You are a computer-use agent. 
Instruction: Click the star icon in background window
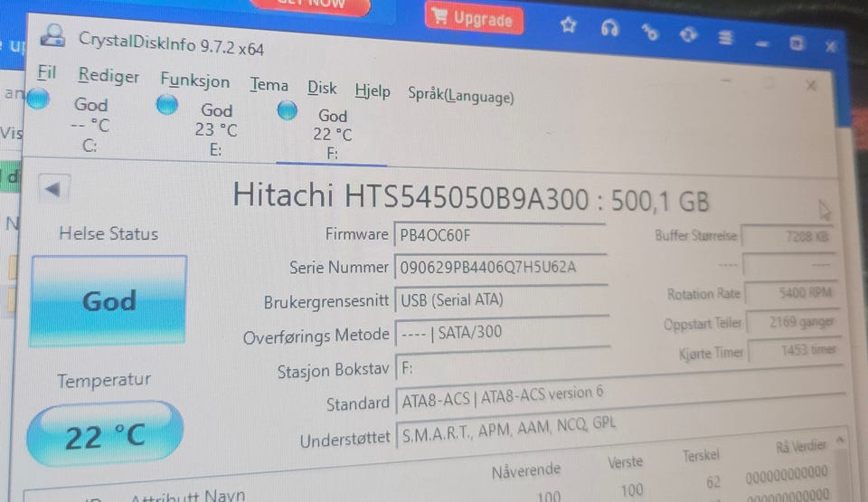coord(569,25)
